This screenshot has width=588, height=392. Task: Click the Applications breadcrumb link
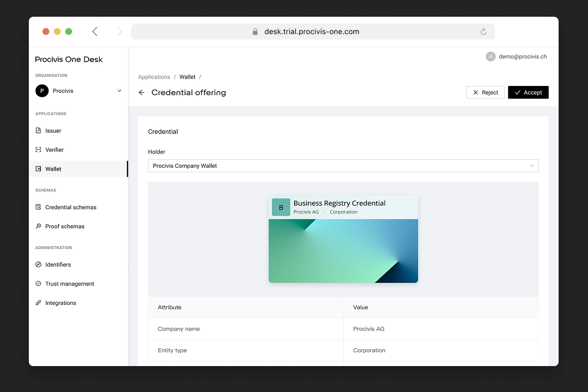pos(154,77)
